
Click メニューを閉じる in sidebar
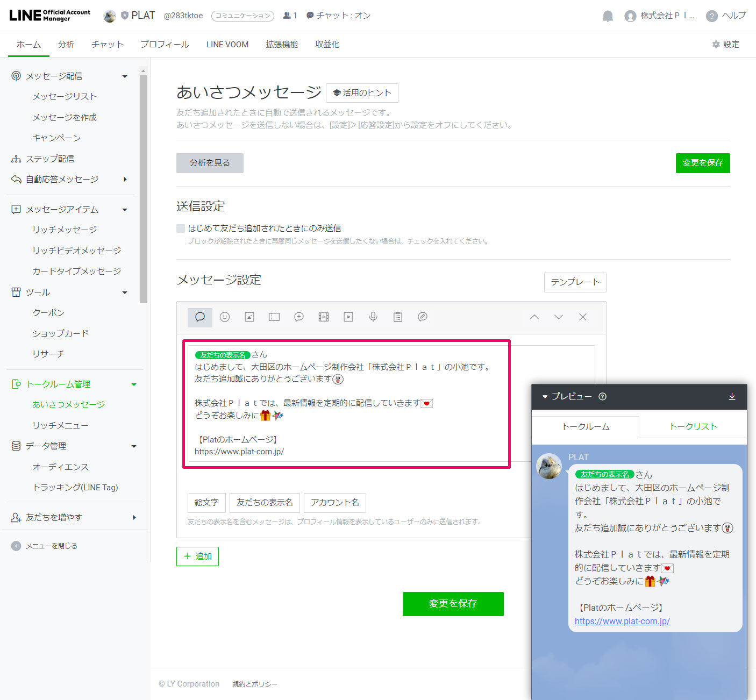point(52,546)
